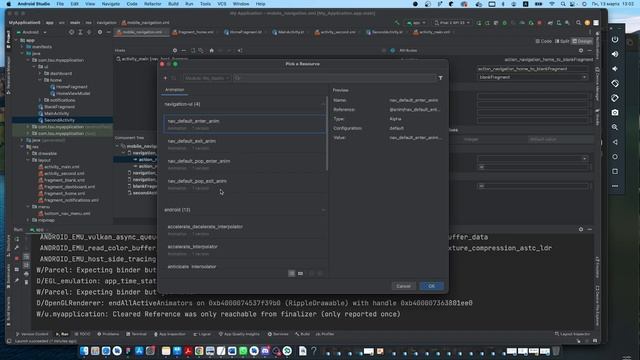This screenshot has width=640, height=360.
Task: Confirm selection with the OK button
Action: (x=431, y=286)
